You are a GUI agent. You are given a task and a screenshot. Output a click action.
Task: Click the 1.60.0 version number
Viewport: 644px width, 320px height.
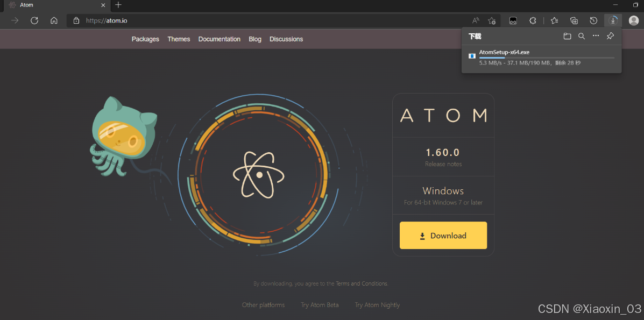(x=443, y=153)
